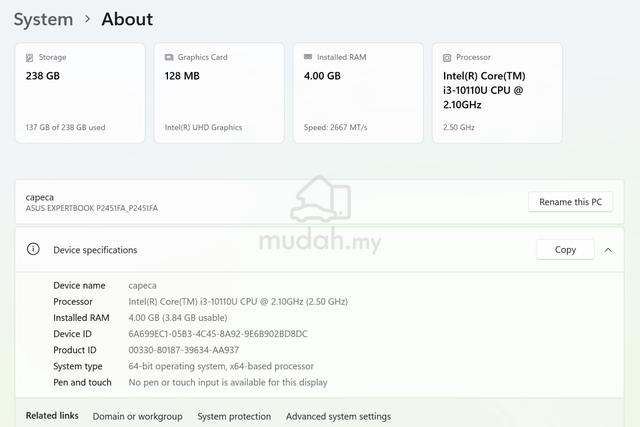Screen dimensions: 640x427
Task: Click 'Intel(R) UHD Graphics' text
Action: point(203,127)
